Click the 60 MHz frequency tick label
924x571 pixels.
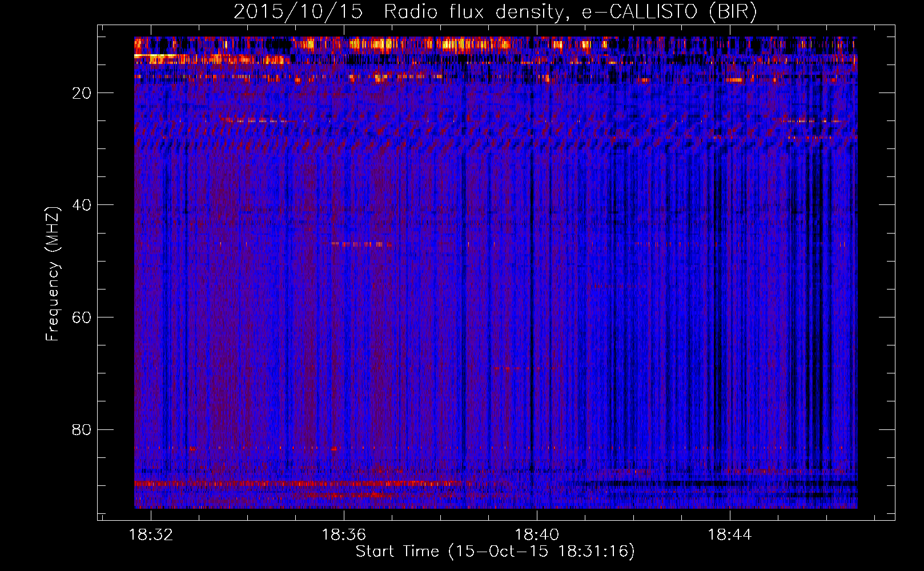pyautogui.click(x=82, y=317)
